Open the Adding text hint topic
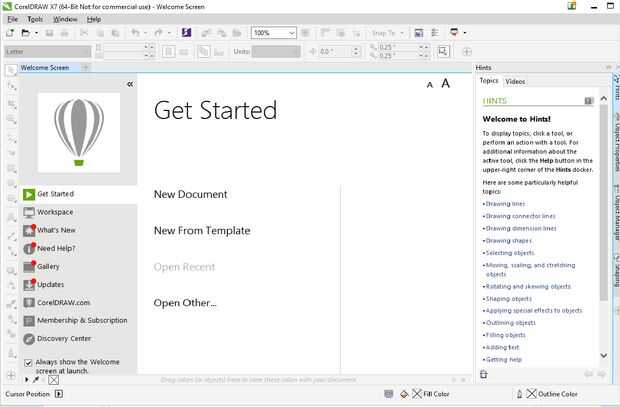 click(x=502, y=348)
